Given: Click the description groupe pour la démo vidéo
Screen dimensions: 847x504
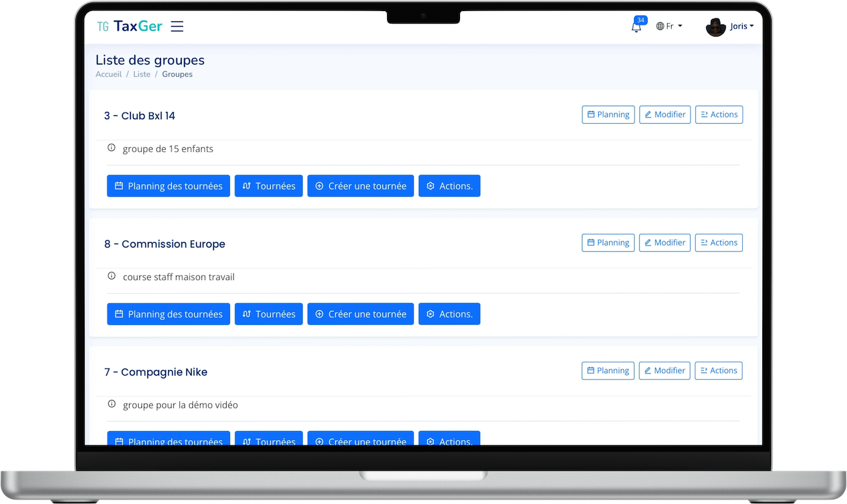Looking at the screenshot, I should click(x=180, y=405).
